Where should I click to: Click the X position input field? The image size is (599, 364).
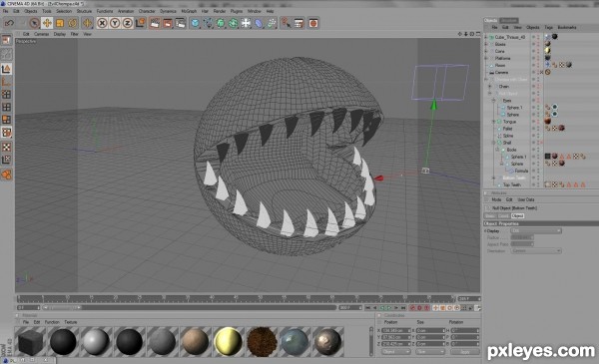click(395, 330)
